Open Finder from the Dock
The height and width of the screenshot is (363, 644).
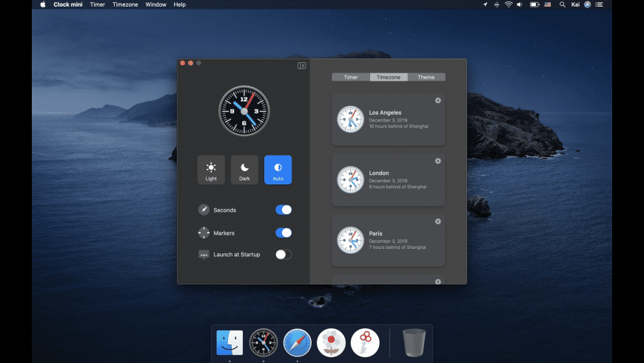229,342
